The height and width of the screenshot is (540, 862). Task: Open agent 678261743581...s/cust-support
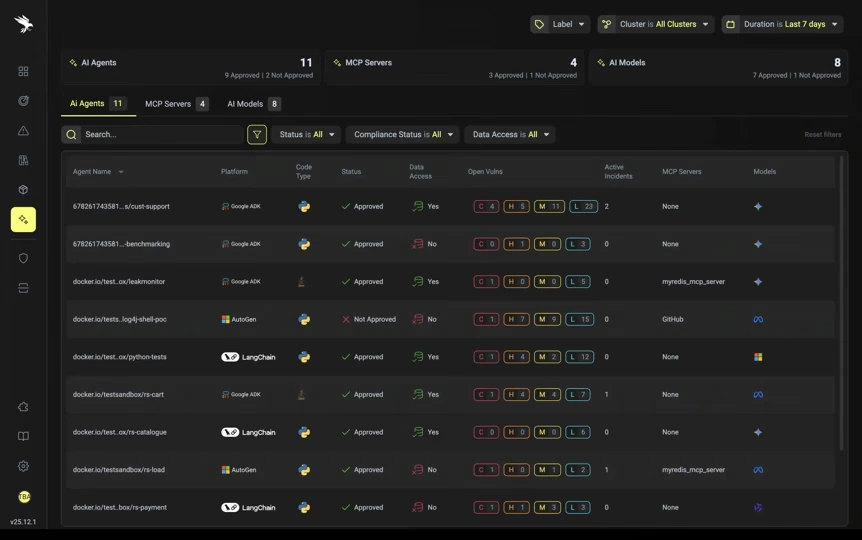click(x=121, y=207)
